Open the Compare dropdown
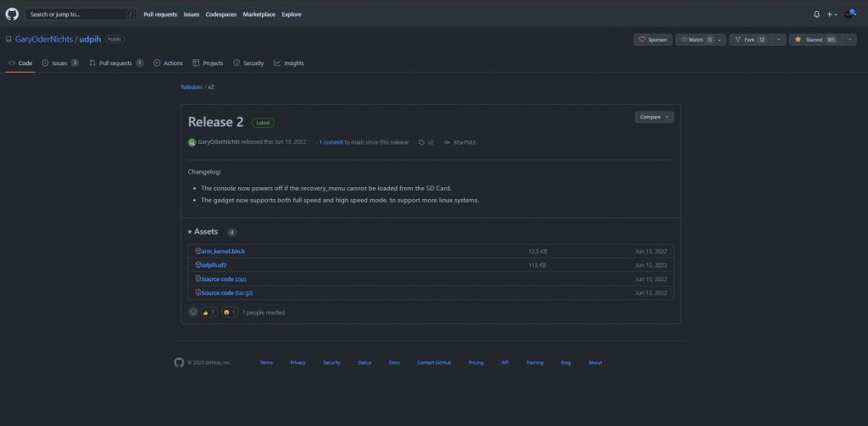868x426 pixels. tap(654, 117)
